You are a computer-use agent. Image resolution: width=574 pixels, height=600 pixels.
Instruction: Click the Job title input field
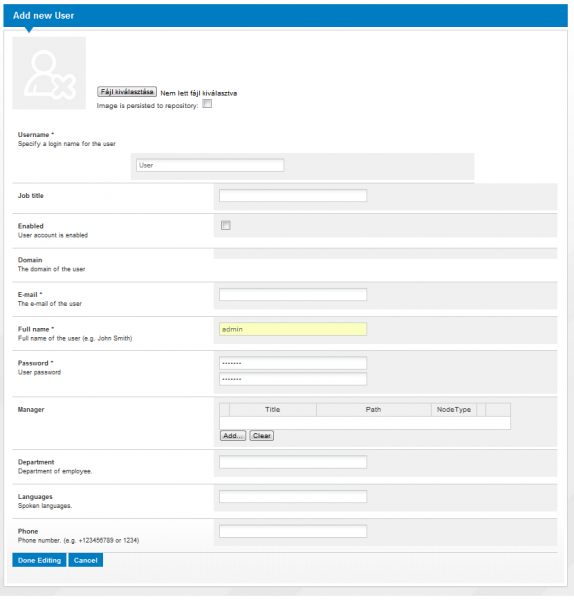(293, 196)
